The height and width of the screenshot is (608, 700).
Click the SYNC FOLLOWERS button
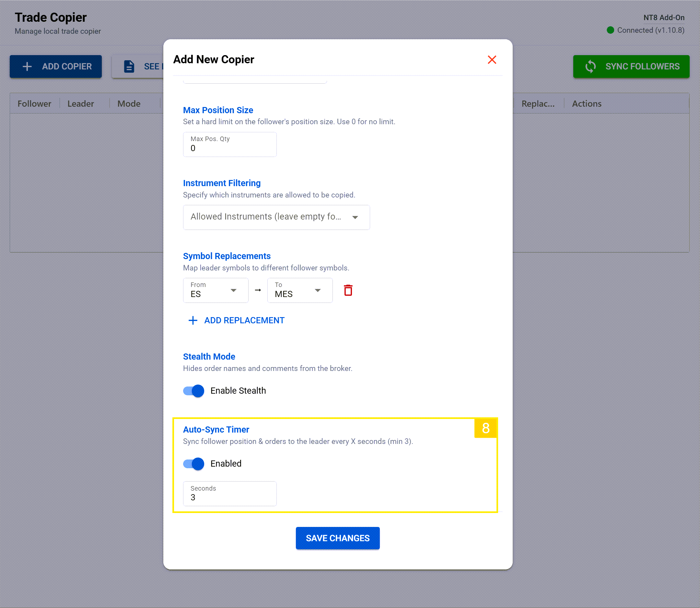631,66
